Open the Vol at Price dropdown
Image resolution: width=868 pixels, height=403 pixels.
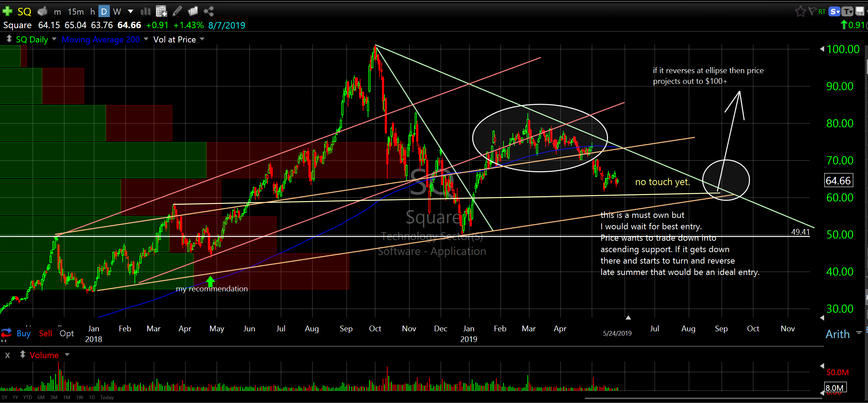tap(202, 39)
